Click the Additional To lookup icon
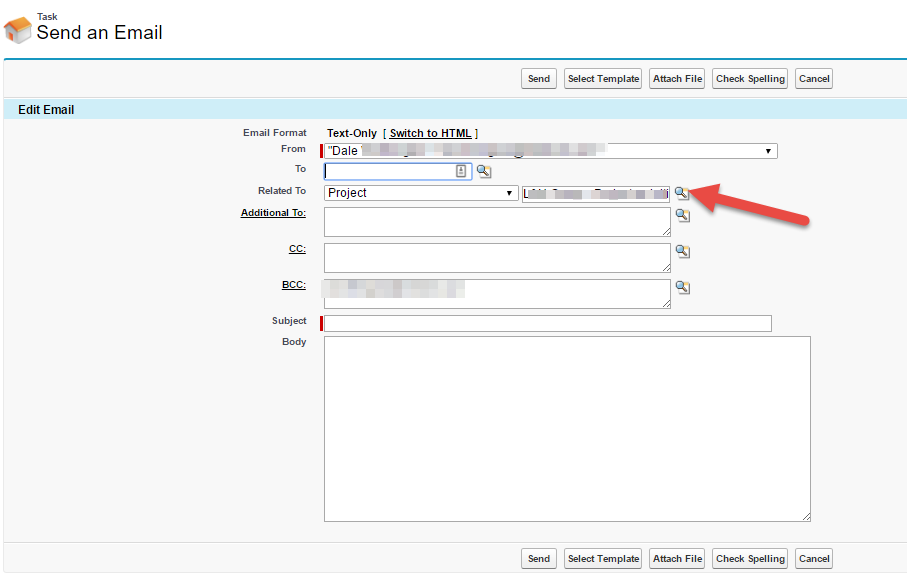The image size is (907, 583). tap(683, 215)
